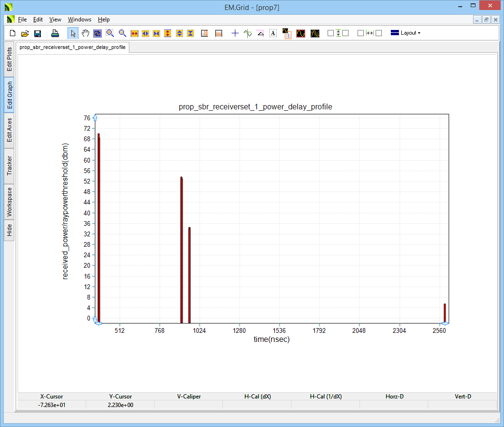Click the X-Cursor value field
Image resolution: width=504 pixels, height=427 pixels.
51,405
